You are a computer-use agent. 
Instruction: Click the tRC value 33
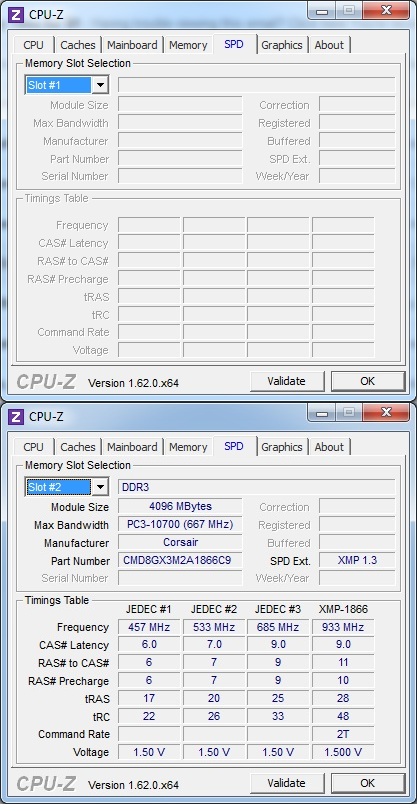click(x=278, y=716)
